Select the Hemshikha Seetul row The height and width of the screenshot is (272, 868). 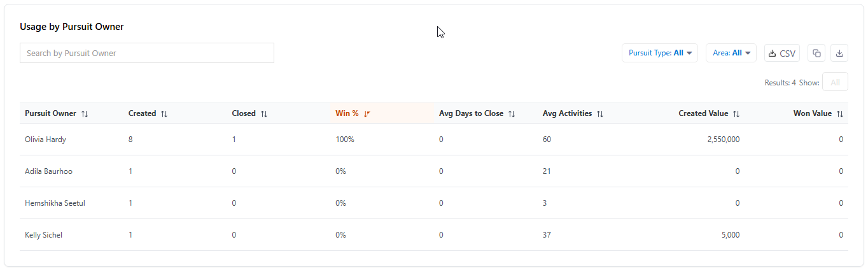[434, 203]
